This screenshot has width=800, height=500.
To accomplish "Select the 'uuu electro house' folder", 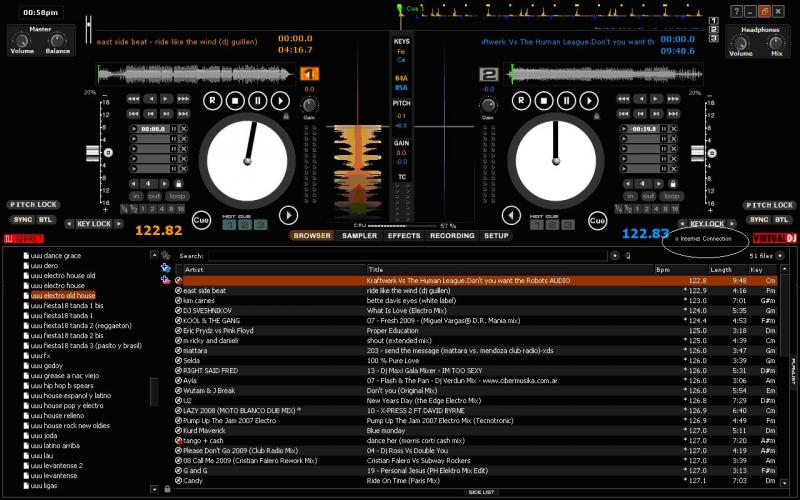I will point(57,286).
